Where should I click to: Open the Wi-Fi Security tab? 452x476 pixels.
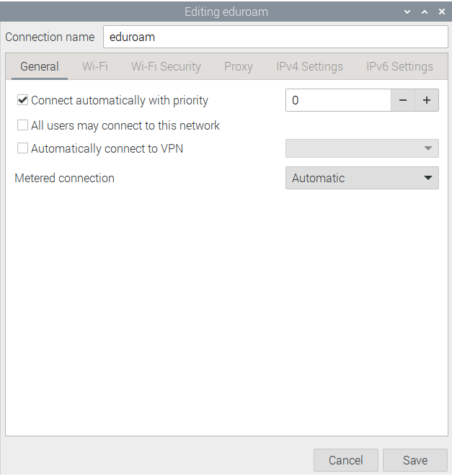pos(166,67)
